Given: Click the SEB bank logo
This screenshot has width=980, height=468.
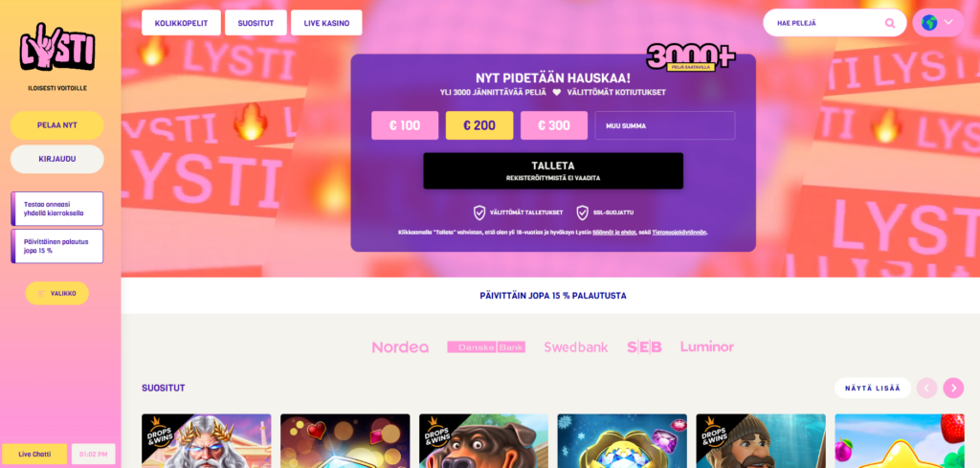Looking at the screenshot, I should (644, 346).
